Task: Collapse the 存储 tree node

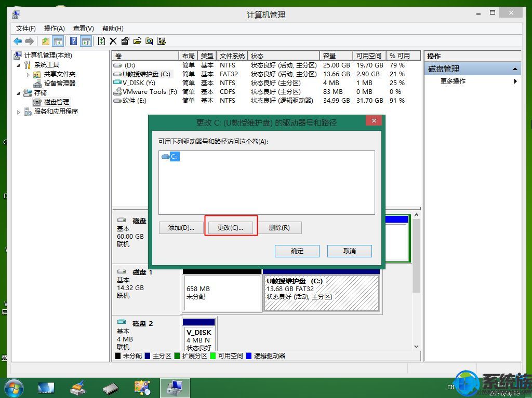Action: 18,93
